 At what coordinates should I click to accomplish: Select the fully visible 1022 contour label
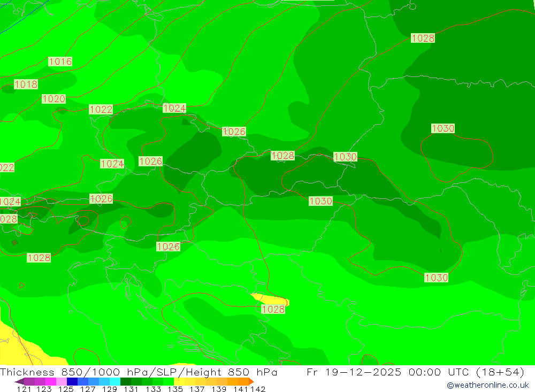101,109
